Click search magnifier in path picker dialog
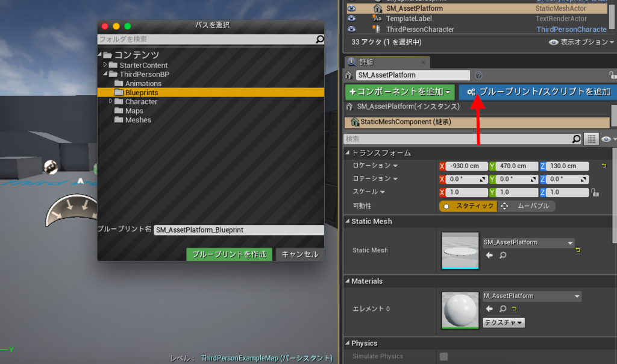The height and width of the screenshot is (364, 617). [x=319, y=39]
